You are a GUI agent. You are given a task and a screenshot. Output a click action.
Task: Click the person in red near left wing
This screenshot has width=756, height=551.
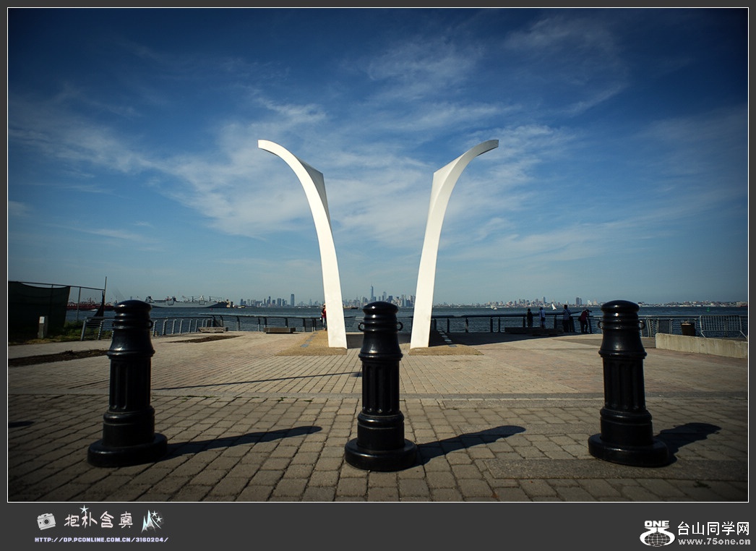pyautogui.click(x=324, y=316)
